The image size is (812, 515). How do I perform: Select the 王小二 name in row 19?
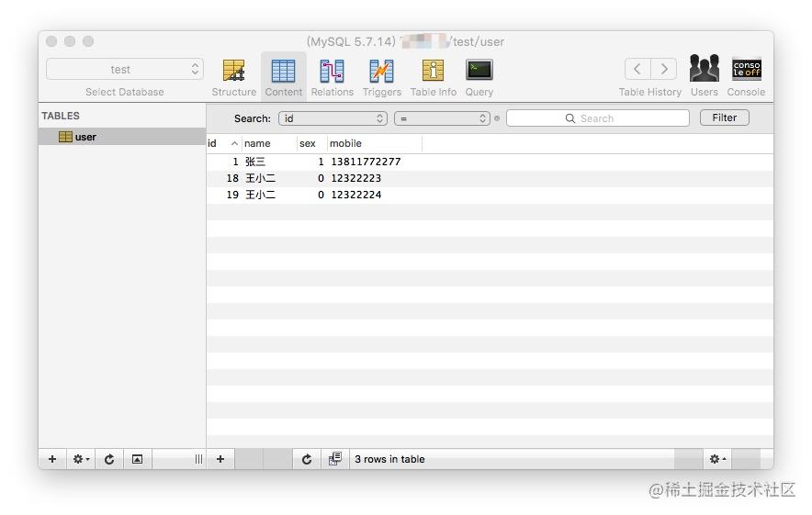pos(261,195)
